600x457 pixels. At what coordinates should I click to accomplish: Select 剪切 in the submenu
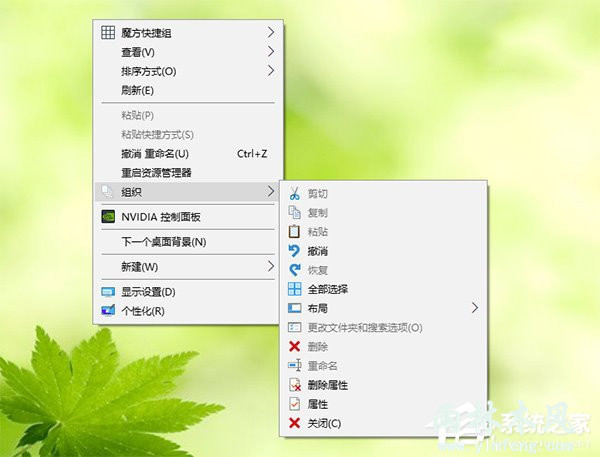[x=383, y=194]
